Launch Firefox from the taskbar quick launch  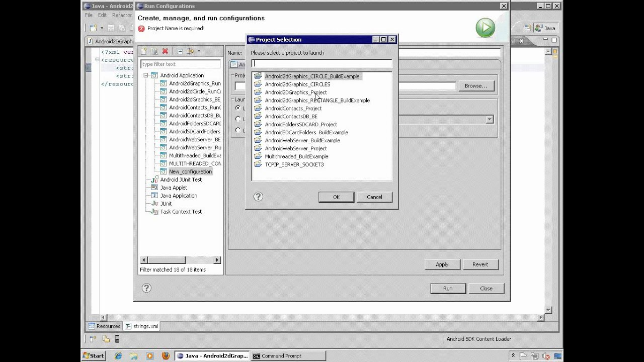166,355
